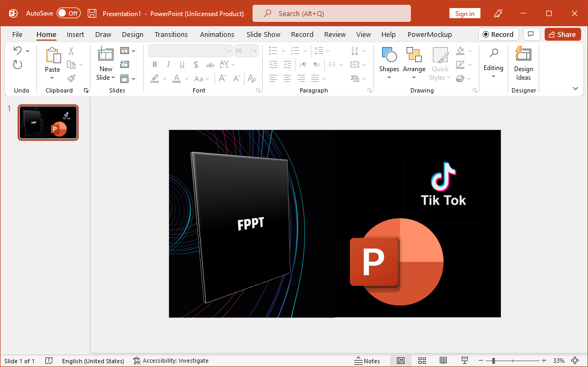Screen dimensions: 588x367
Task: Open Accessibility: Investigate in status bar
Action: [x=171, y=361]
